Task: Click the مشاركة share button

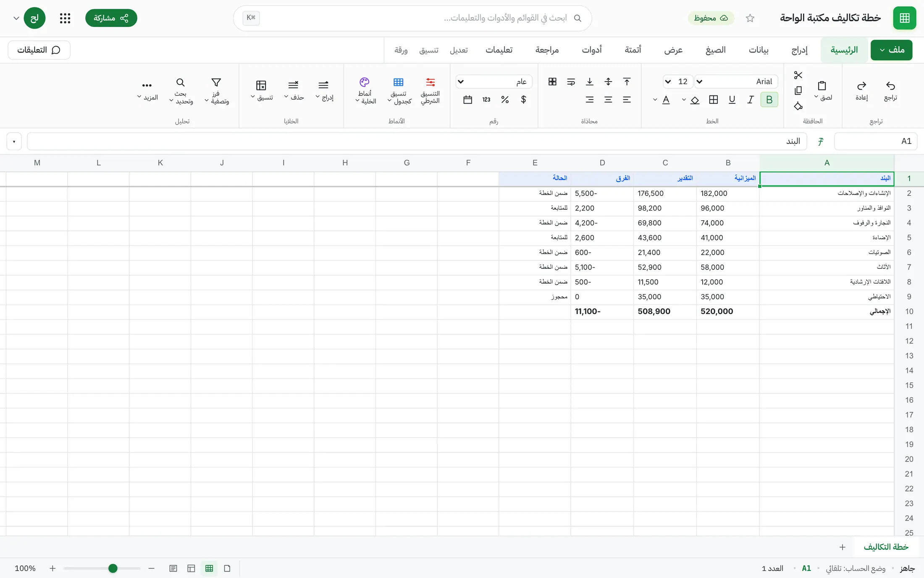Action: [x=111, y=18]
